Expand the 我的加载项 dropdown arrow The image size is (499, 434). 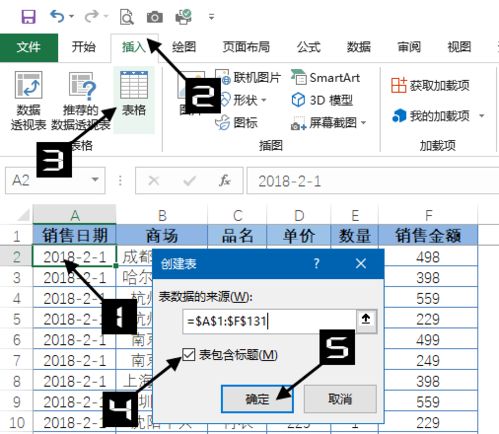[482, 116]
